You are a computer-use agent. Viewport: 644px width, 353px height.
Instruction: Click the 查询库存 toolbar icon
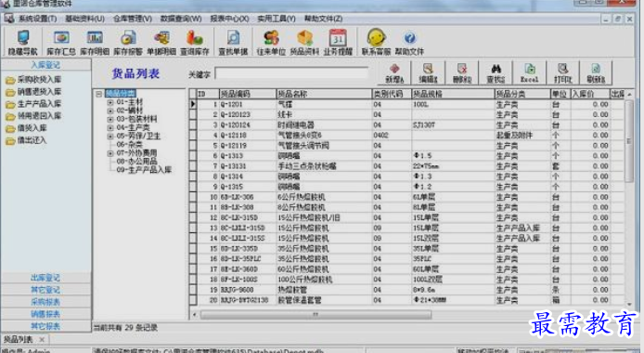[195, 43]
